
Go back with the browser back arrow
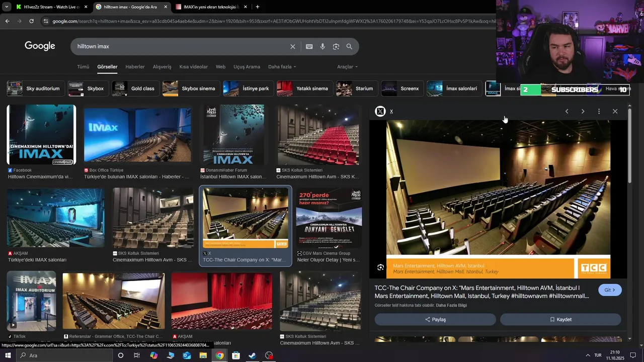[x=7, y=21]
